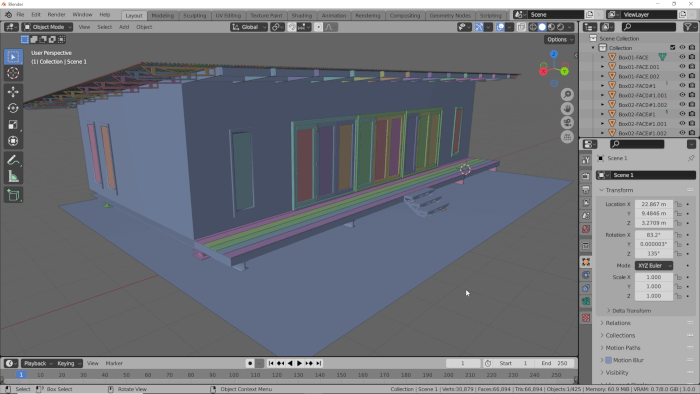Open the Add menu in viewport header
Viewport: 700px width, 394px height.
coord(124,27)
